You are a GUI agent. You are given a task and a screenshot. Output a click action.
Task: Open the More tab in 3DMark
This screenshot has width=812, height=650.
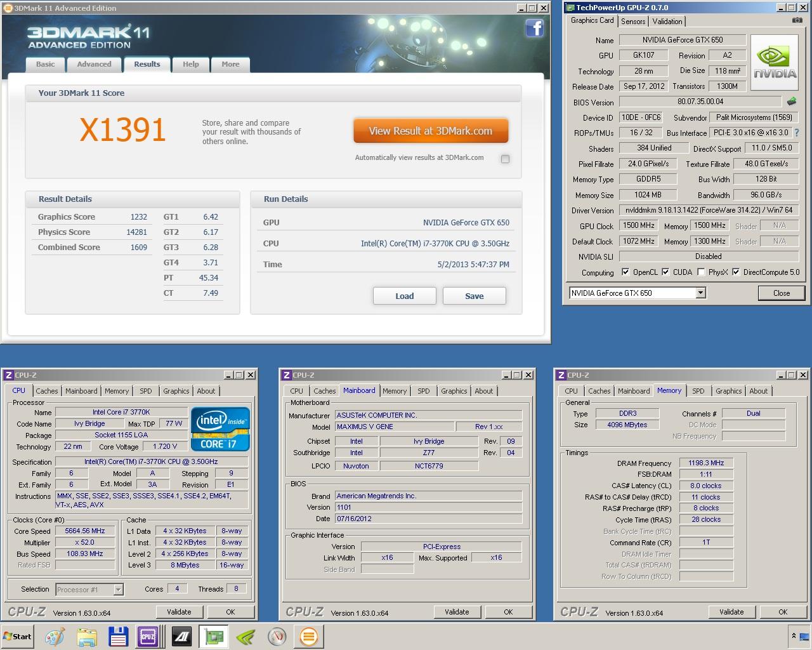point(230,64)
